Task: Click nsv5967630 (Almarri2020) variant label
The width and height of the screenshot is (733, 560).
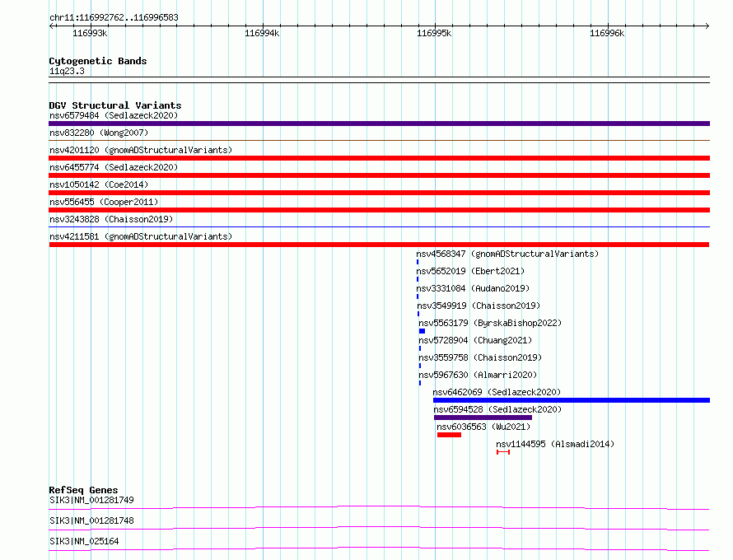Action: point(478,375)
